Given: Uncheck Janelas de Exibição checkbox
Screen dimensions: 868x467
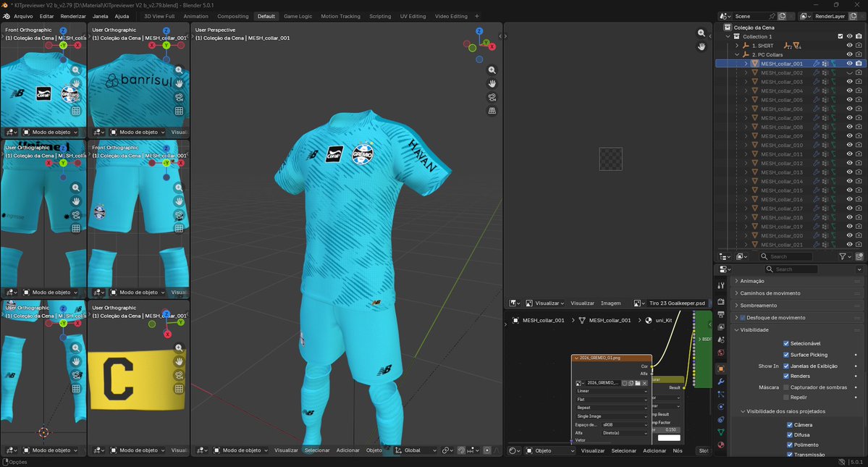Looking at the screenshot, I should point(786,366).
